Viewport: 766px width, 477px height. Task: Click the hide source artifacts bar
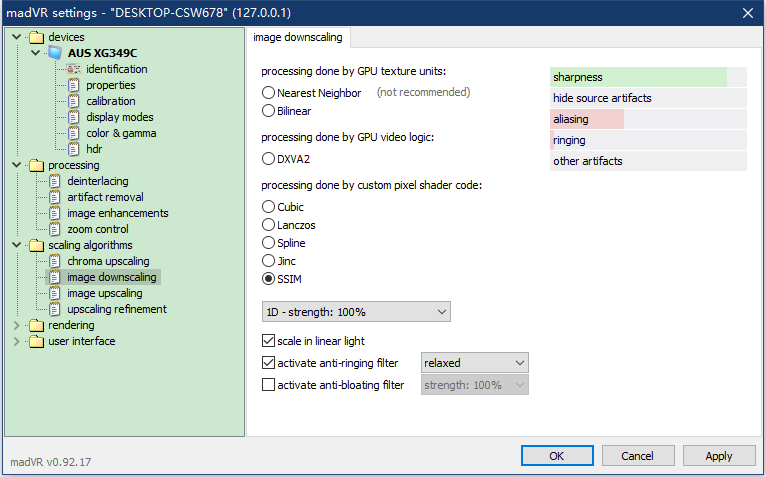pos(648,98)
